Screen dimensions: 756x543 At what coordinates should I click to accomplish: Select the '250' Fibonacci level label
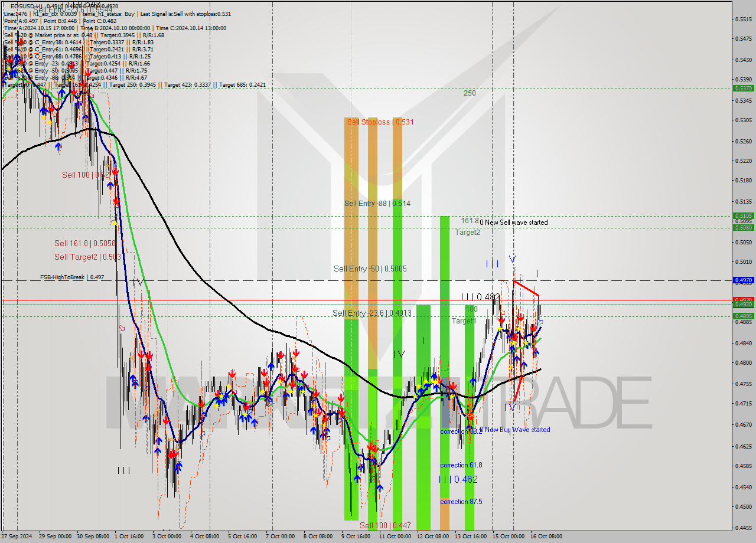coord(470,93)
